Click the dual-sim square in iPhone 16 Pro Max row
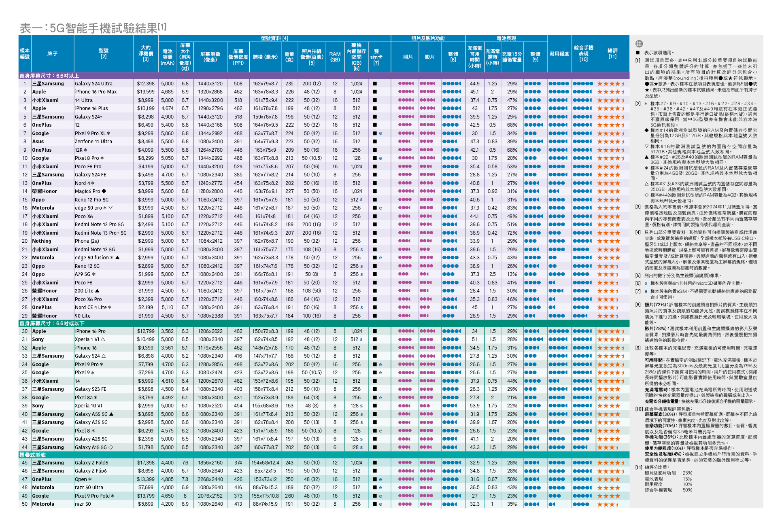The width and height of the screenshot is (782, 532). (375, 92)
